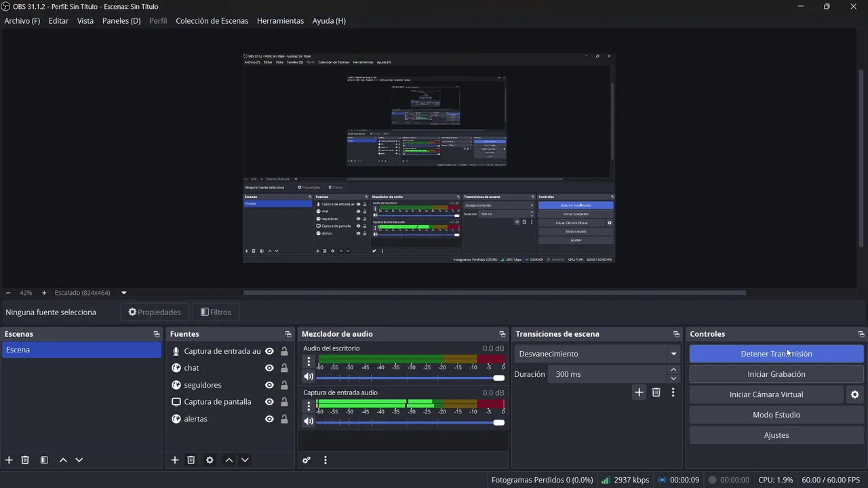Undock the Escenas panel
The width and height of the screenshot is (868, 488).
[x=157, y=334]
